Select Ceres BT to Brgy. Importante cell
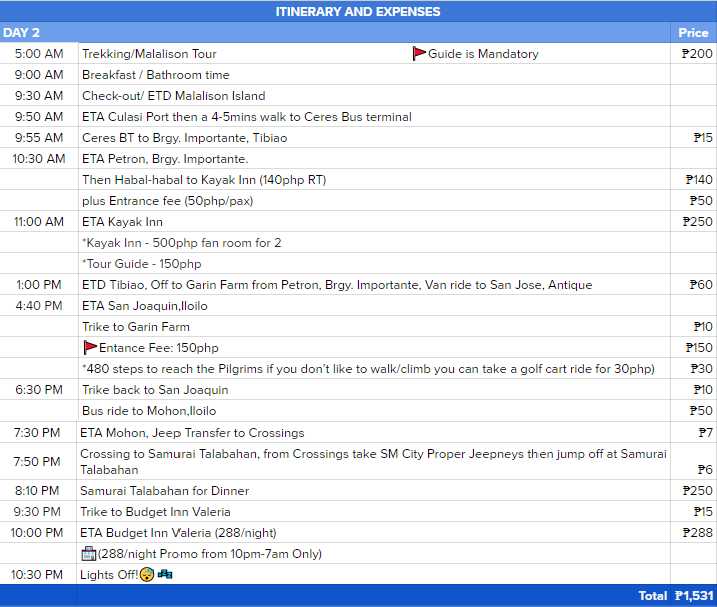The width and height of the screenshot is (717, 607). point(374,138)
